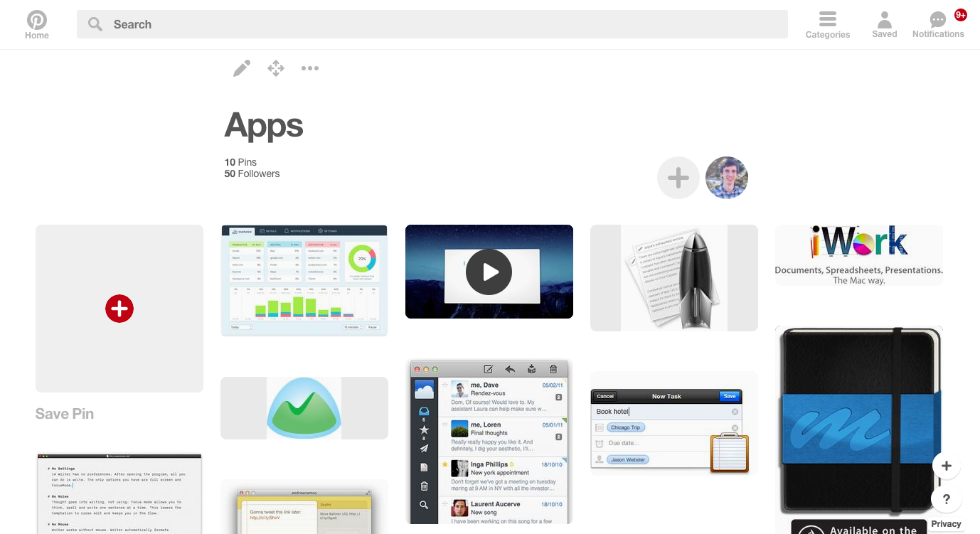The height and width of the screenshot is (534, 980).
Task: Open the iA Writer text screenshot pin
Action: [x=119, y=493]
